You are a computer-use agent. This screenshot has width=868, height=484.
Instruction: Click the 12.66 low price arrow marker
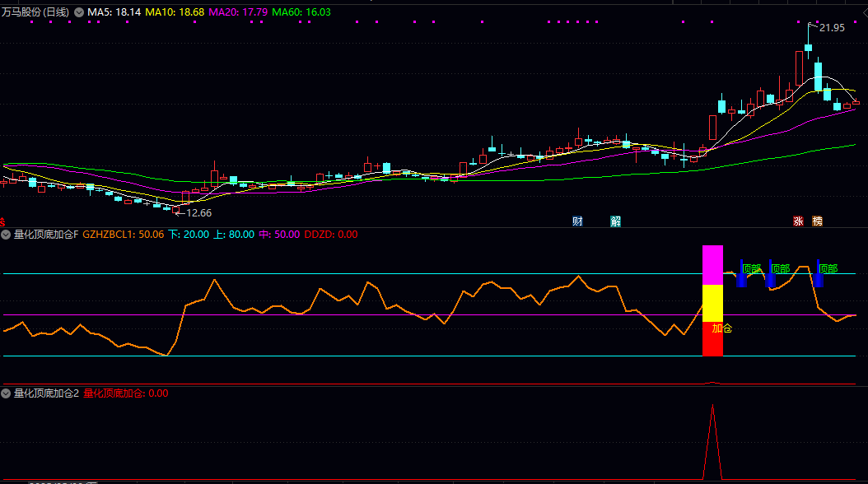pos(194,213)
